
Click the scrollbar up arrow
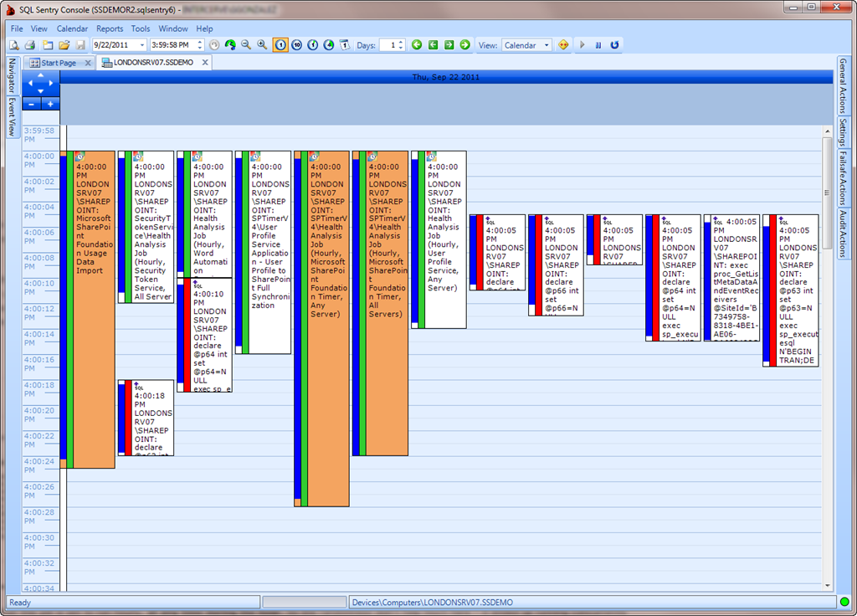pyautogui.click(x=827, y=131)
